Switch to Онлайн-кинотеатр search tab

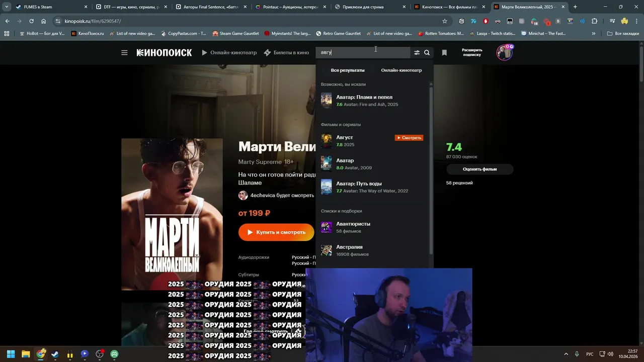pyautogui.click(x=401, y=70)
